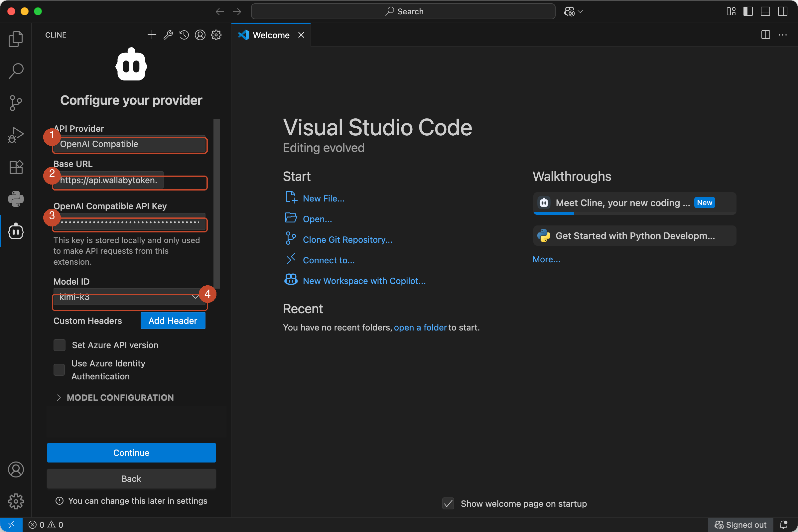
Task: Expand MODEL CONFIGURATION section
Action: click(115, 398)
